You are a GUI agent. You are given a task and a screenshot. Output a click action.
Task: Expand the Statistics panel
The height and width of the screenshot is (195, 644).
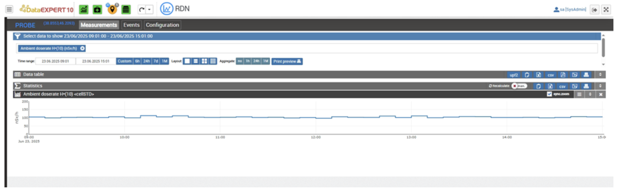coord(600,86)
